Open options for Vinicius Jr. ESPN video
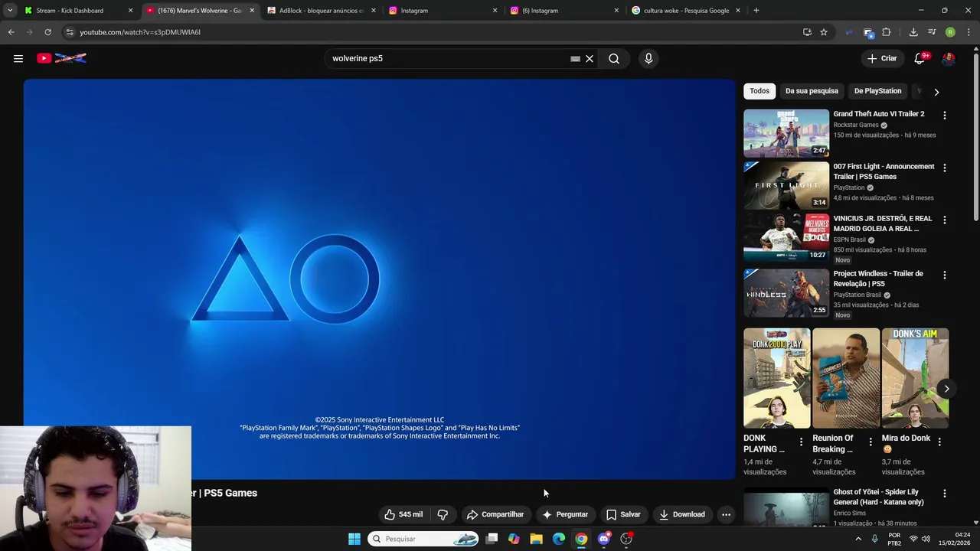The height and width of the screenshot is (551, 980). 944,220
